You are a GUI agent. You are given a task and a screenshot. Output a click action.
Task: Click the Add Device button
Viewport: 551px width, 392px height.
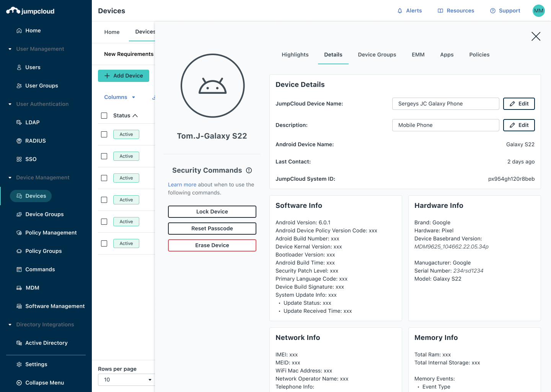tap(124, 76)
